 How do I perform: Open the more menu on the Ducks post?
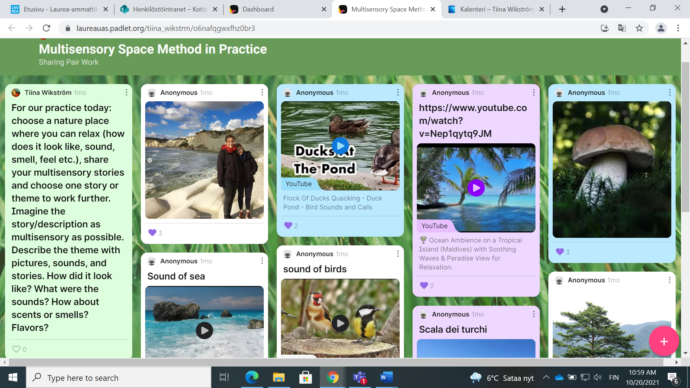[398, 92]
